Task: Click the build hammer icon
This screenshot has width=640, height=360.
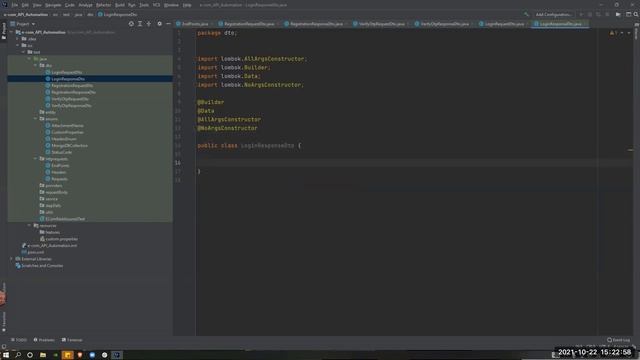Action: click(x=527, y=14)
